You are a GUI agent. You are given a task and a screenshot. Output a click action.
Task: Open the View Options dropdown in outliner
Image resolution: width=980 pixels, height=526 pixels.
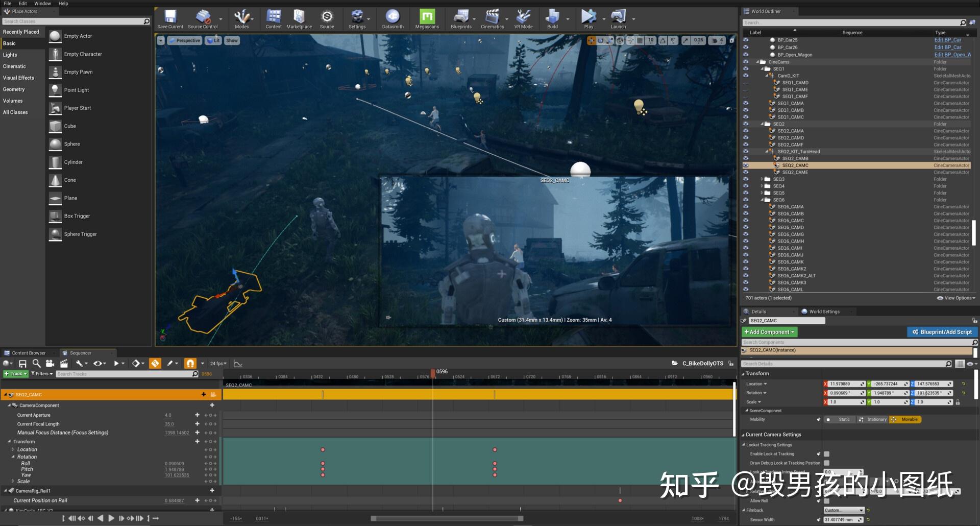(956, 298)
